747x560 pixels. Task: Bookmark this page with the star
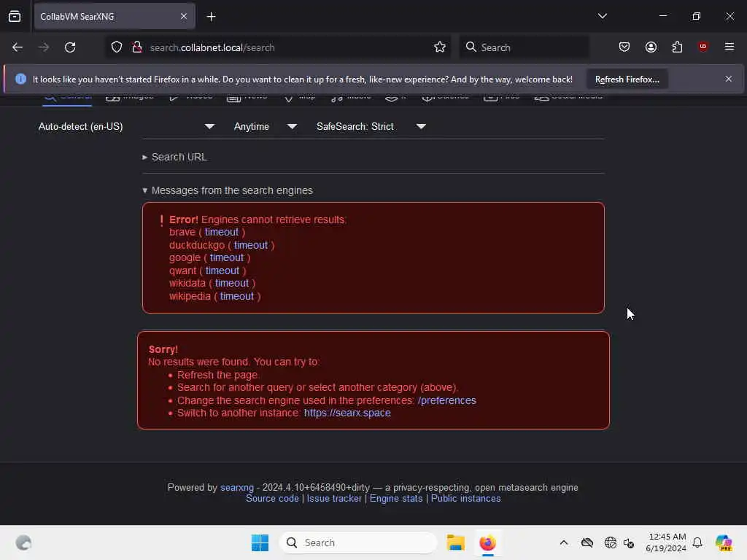(440, 47)
